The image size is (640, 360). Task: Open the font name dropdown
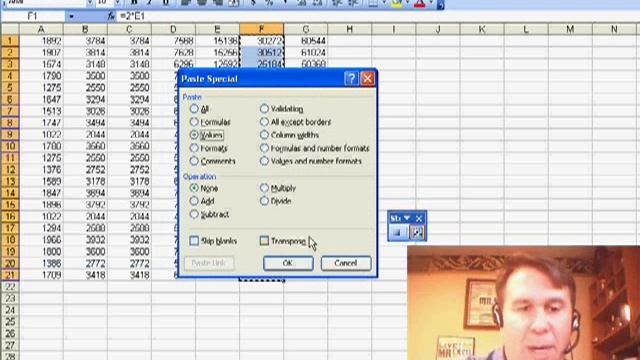click(x=89, y=2)
